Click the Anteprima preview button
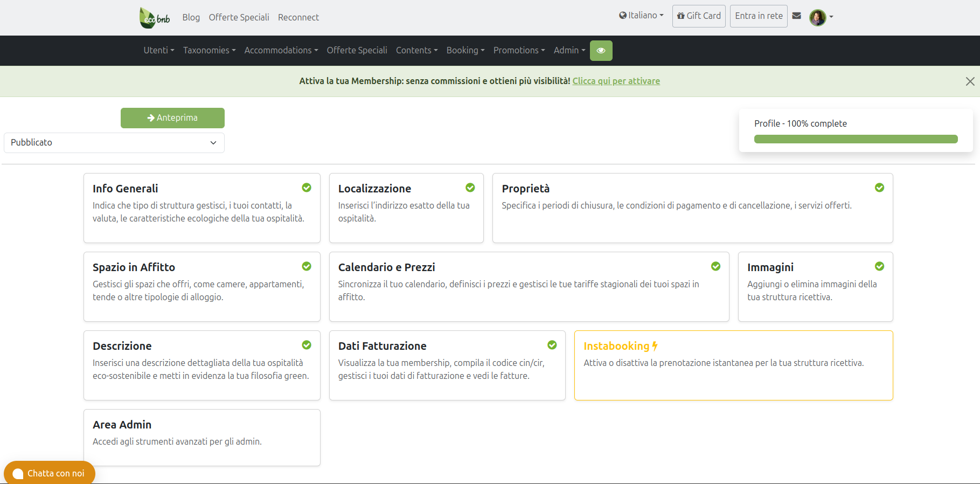The width and height of the screenshot is (980, 484). pyautogui.click(x=172, y=118)
